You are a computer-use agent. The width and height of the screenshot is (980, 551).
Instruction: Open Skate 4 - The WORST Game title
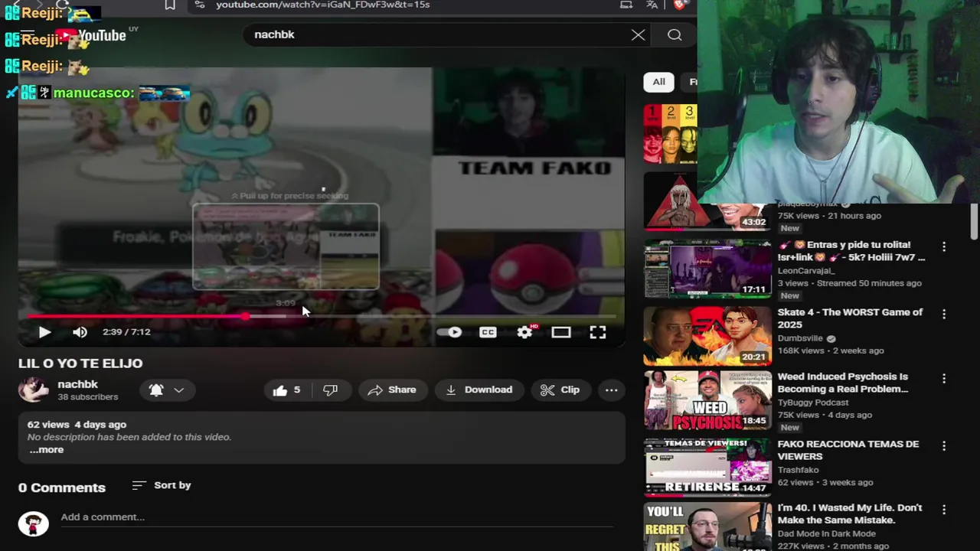tap(850, 318)
